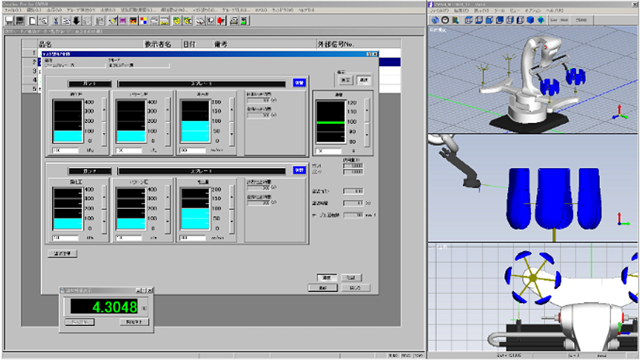The image size is (640, 360).
Task: Click left button under the 4.3048 display
Action: point(80,322)
